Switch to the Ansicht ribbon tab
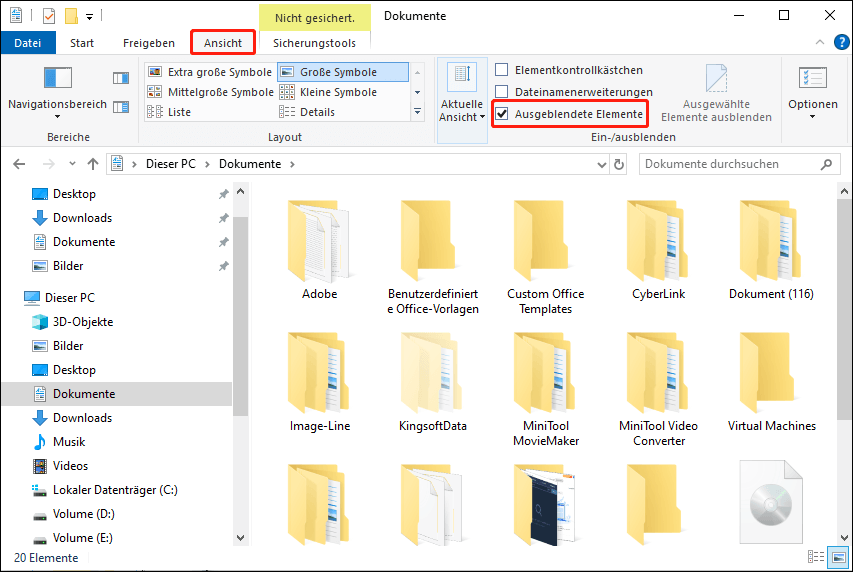 click(x=223, y=43)
